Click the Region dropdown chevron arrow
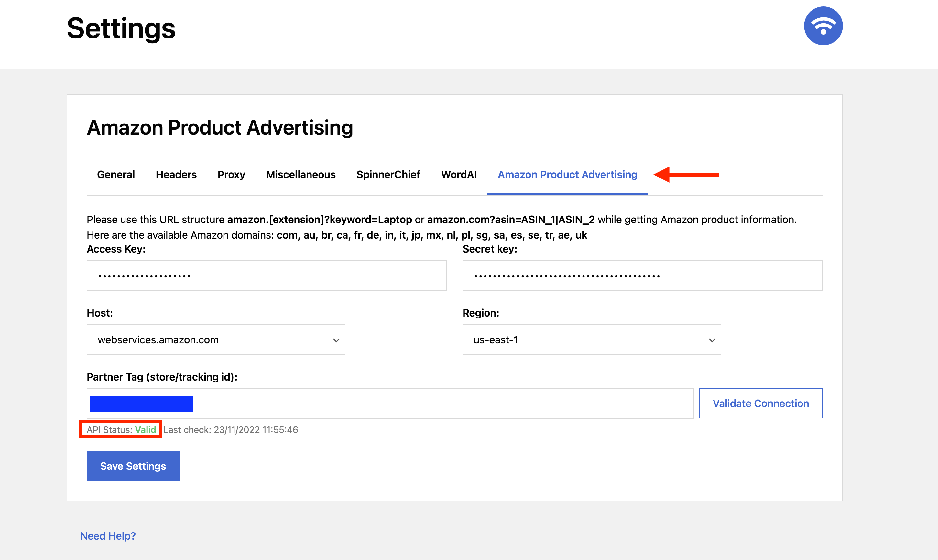This screenshot has width=938, height=560. coord(712,340)
